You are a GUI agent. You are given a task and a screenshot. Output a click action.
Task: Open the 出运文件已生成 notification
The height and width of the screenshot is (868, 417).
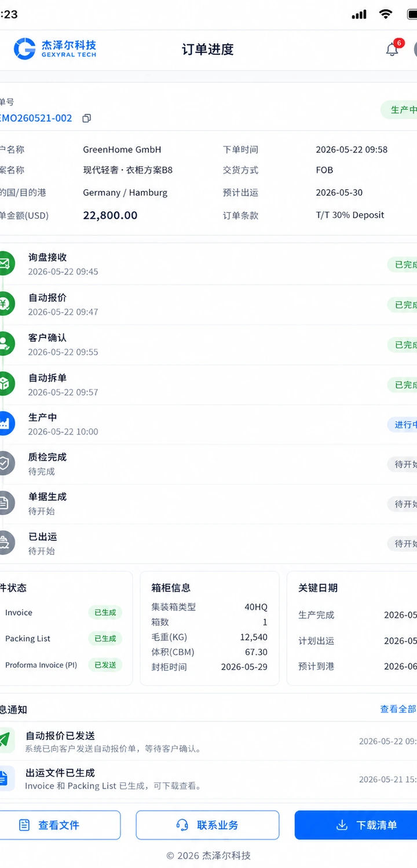click(x=209, y=779)
